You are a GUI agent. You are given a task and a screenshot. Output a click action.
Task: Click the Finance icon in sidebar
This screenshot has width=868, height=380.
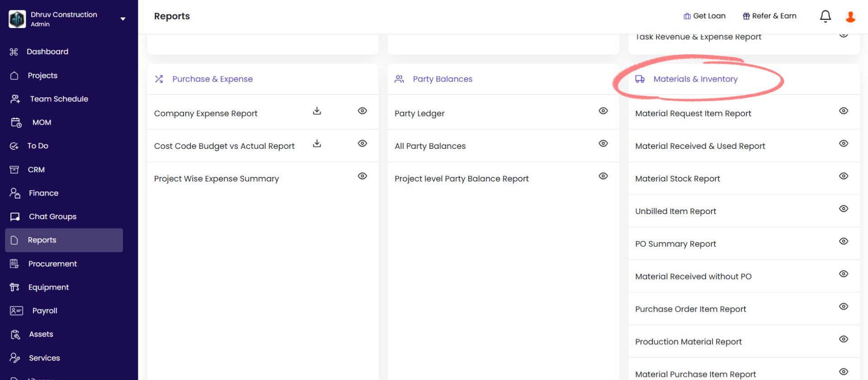coord(15,193)
